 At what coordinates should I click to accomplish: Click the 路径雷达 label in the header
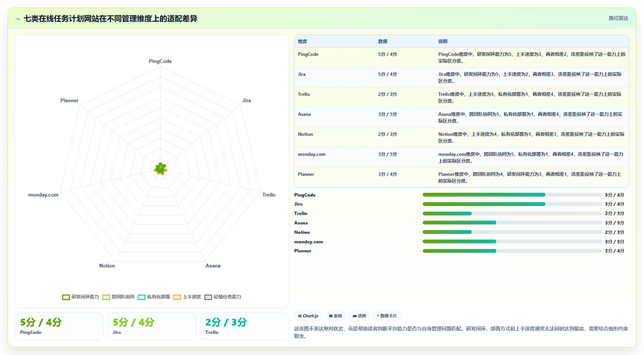pos(618,18)
